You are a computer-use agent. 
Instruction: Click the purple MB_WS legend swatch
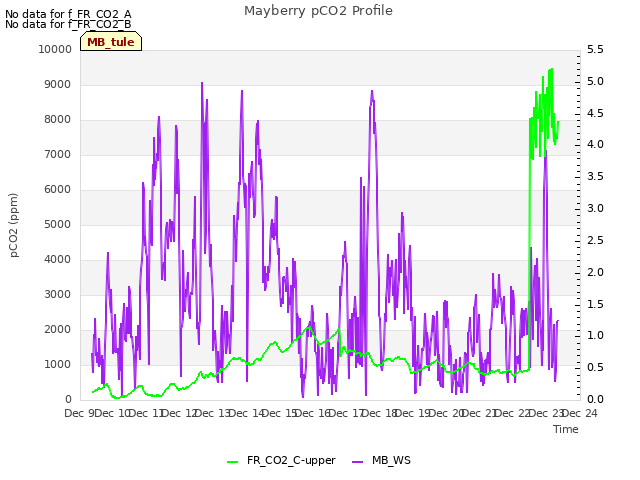click(x=357, y=462)
